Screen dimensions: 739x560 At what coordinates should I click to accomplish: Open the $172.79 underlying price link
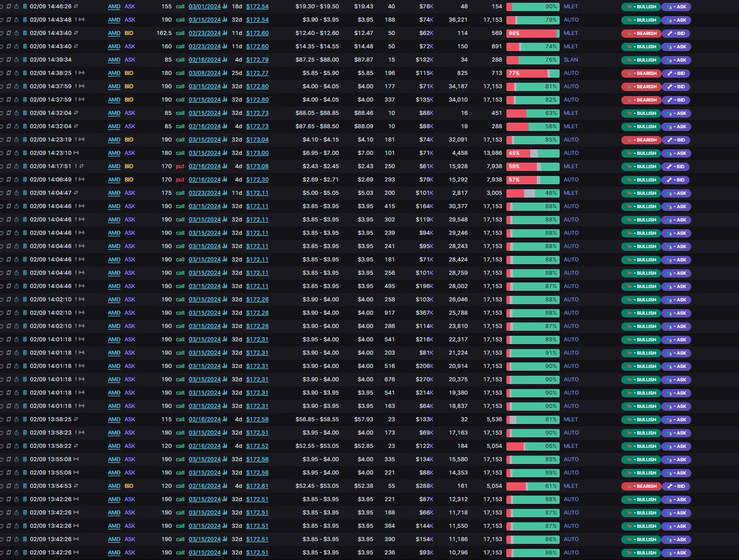coord(257,60)
